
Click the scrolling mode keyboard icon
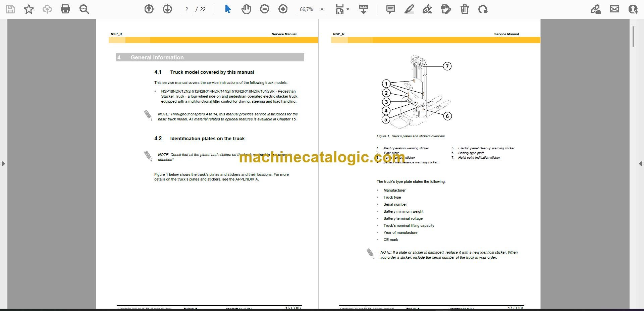click(x=364, y=9)
